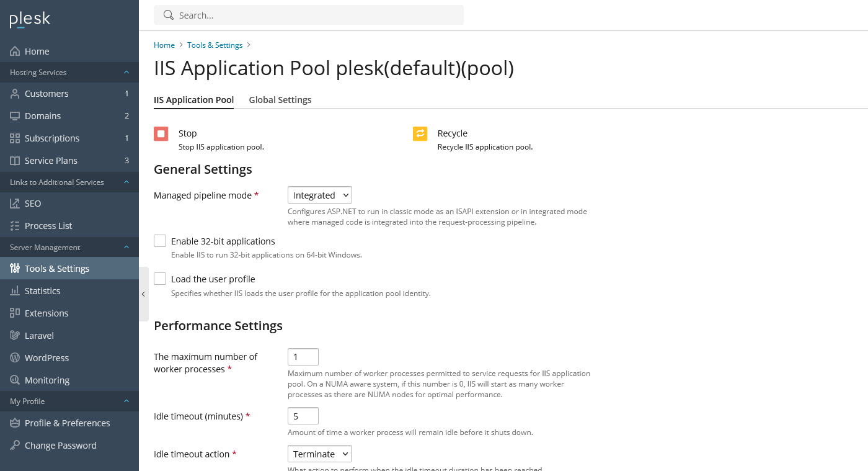Switch to Global Settings tab
Image resolution: width=868 pixels, height=471 pixels.
280,100
